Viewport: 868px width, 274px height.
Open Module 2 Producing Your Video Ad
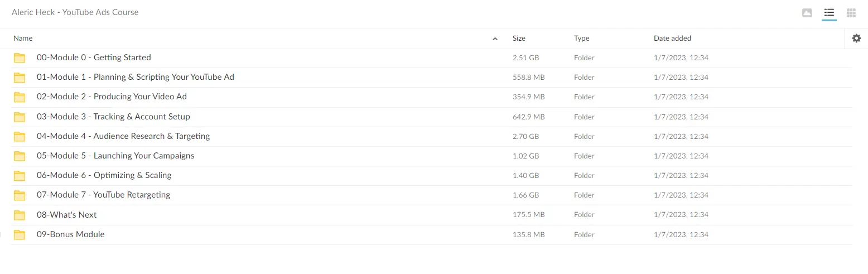pos(112,97)
